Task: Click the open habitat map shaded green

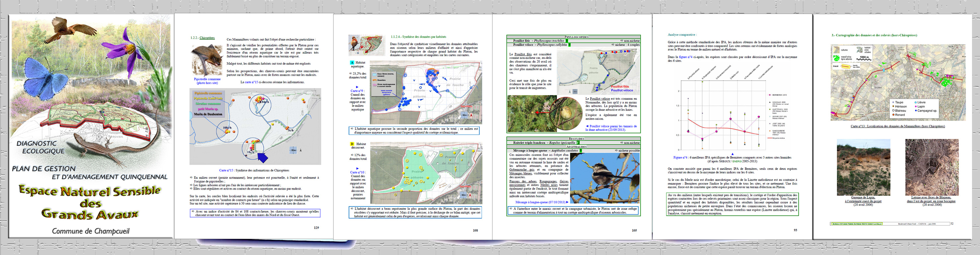Action: 426,174
